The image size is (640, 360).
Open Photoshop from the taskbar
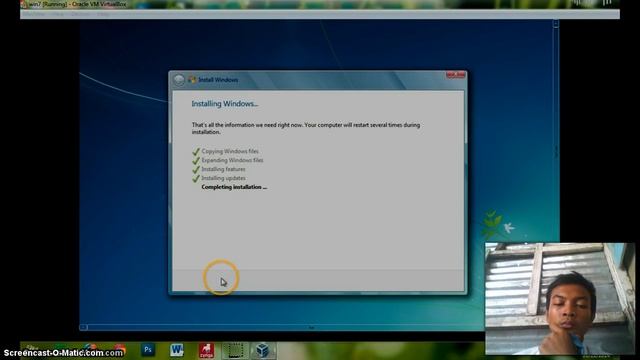(x=148, y=350)
